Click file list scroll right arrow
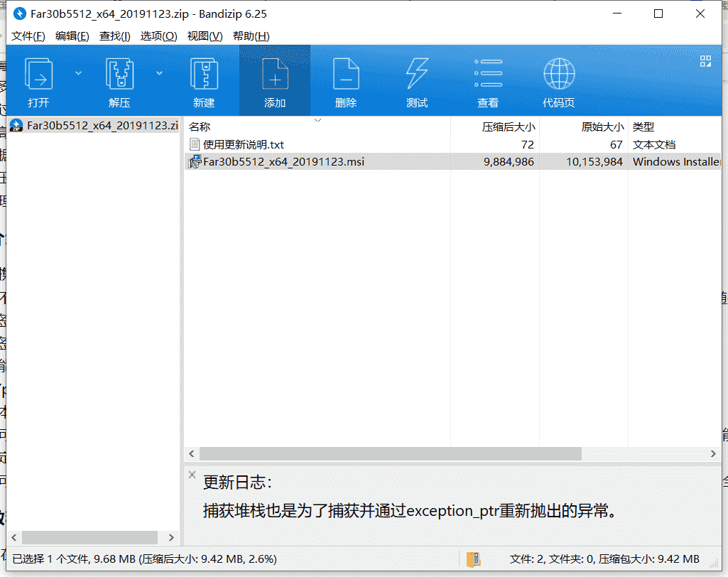This screenshot has width=728, height=577. (713, 453)
